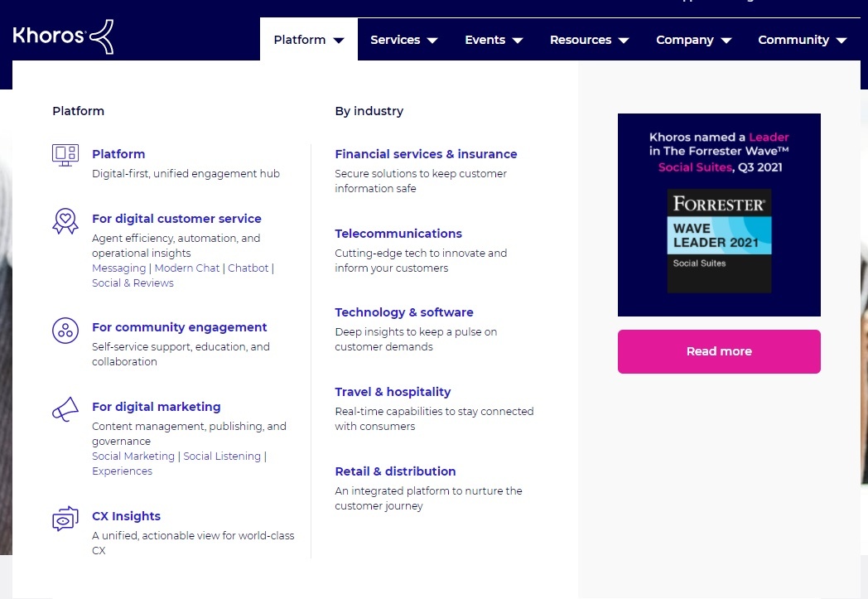The height and width of the screenshot is (599, 868).
Task: Click the Forrester Wave Leader banner image
Action: coord(719,215)
